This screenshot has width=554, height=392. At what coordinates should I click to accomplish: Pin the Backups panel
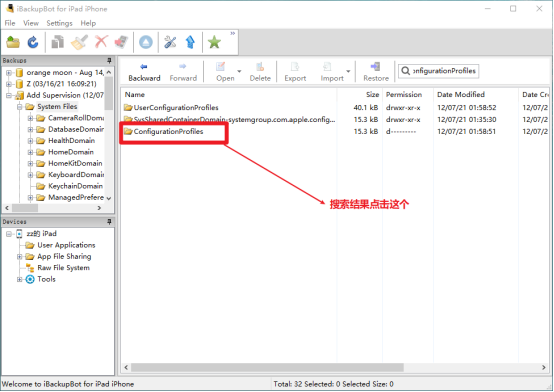point(109,60)
